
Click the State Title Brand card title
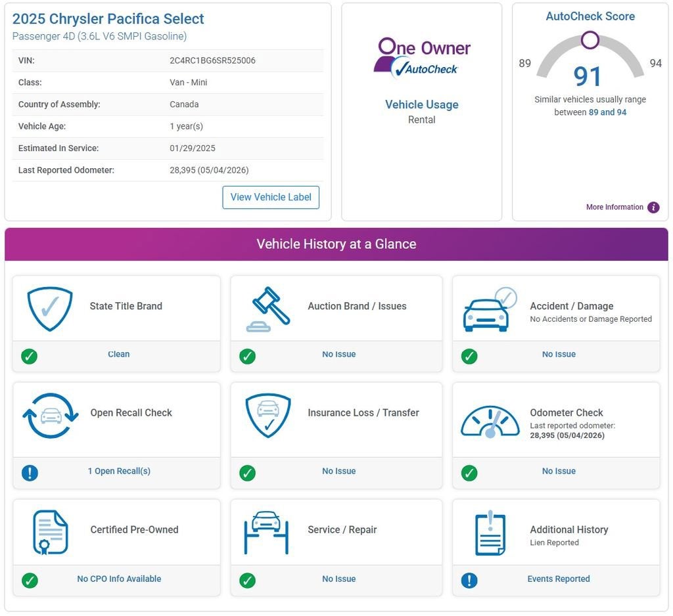pos(126,306)
